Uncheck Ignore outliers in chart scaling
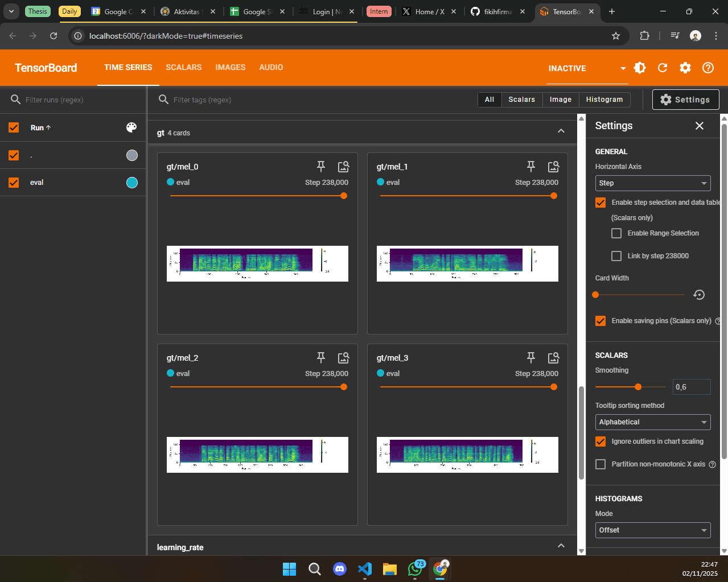 coord(601,441)
